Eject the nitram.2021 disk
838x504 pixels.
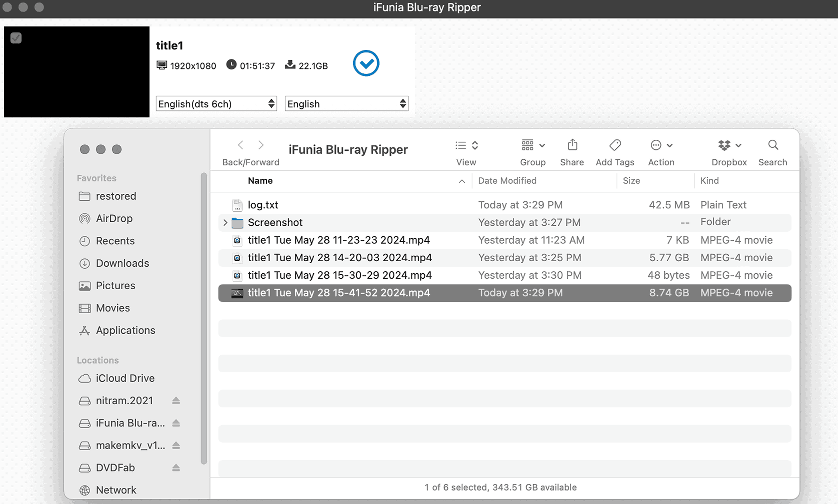[x=176, y=401]
